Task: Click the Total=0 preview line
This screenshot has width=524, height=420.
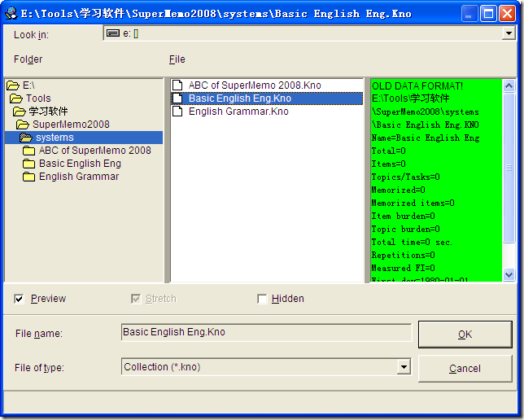Action: point(389,151)
